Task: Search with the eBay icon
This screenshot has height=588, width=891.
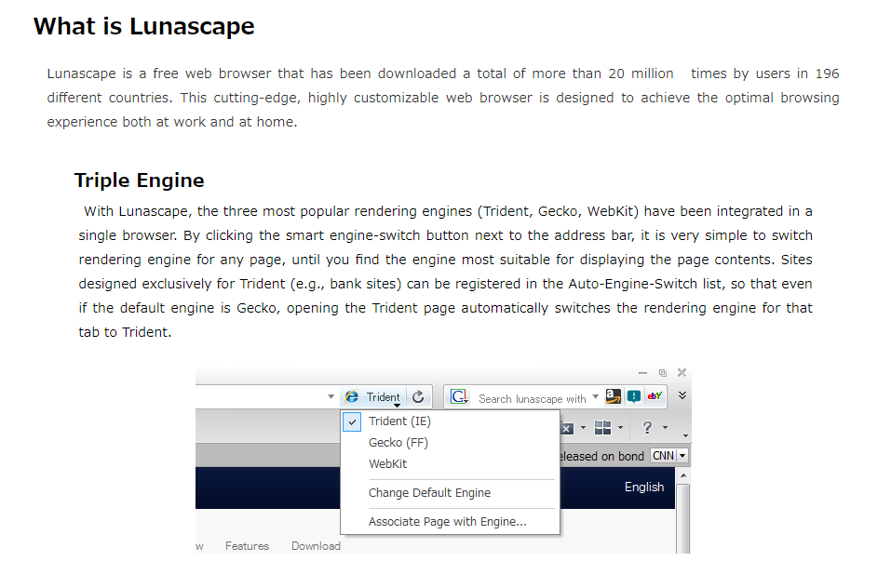Action: (655, 396)
